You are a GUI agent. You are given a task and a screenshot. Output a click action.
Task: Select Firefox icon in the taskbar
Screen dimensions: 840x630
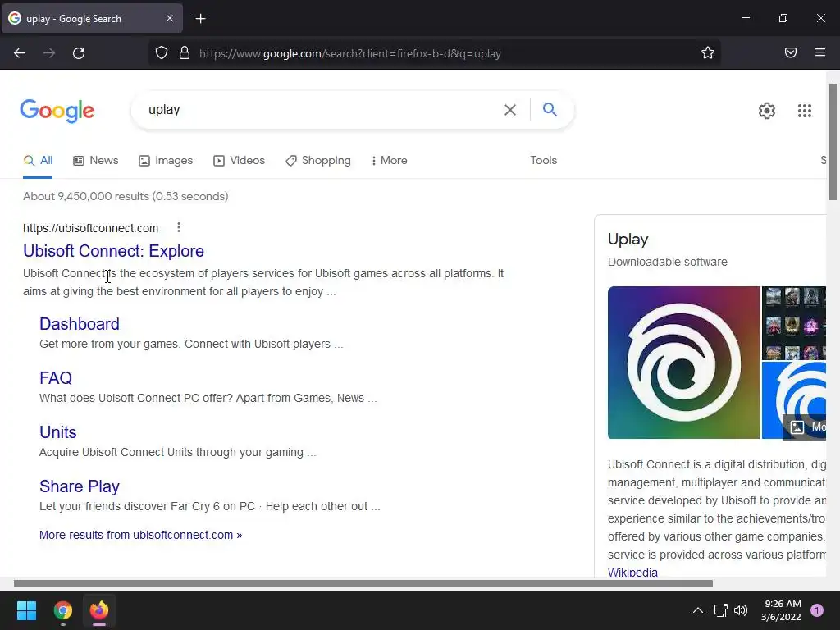pyautogui.click(x=99, y=610)
